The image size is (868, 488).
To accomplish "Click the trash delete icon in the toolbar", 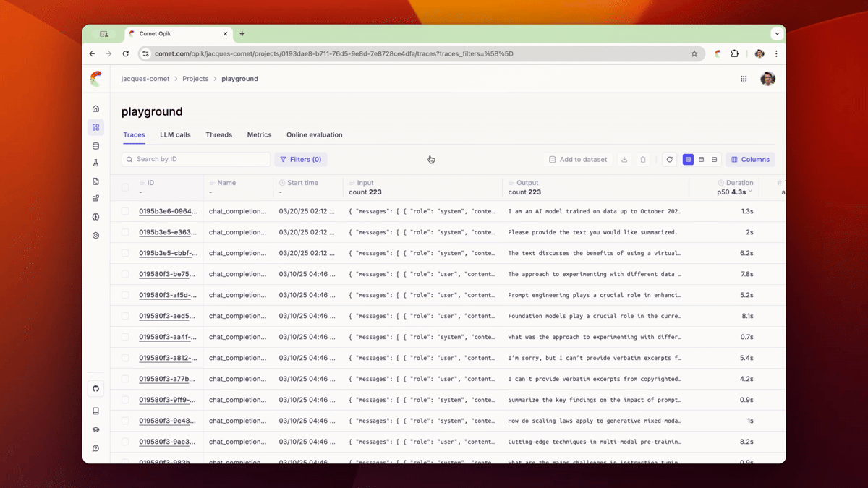I will point(643,160).
